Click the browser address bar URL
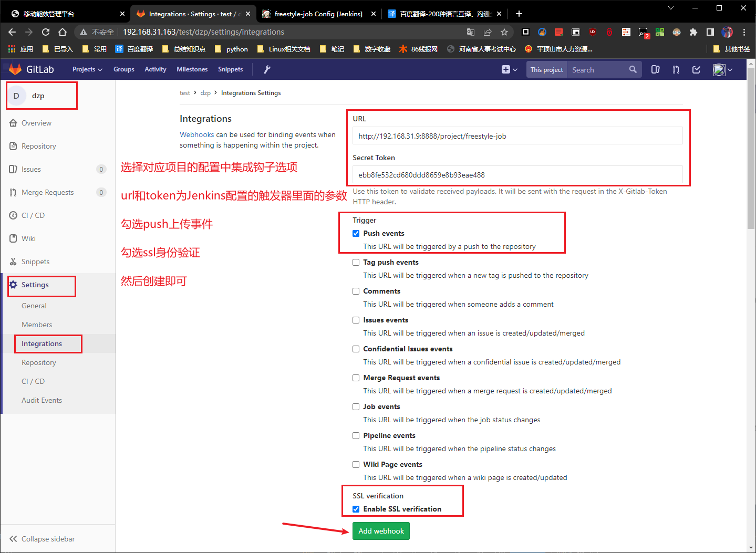This screenshot has height=553, width=756. 204,32
